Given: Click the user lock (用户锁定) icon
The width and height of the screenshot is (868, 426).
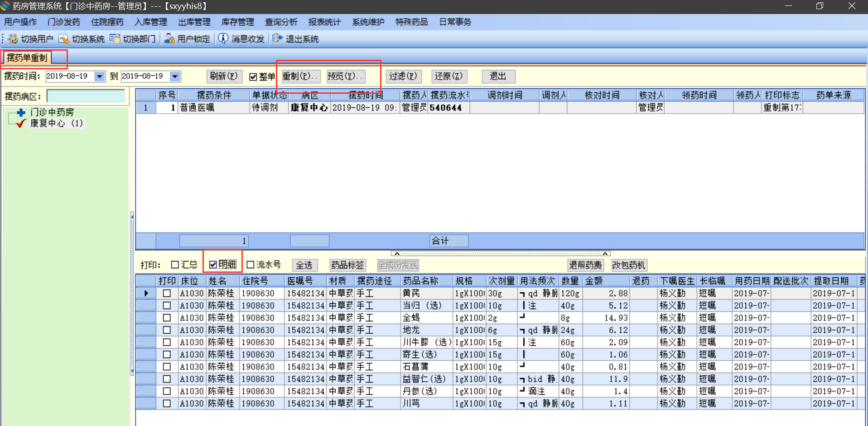Looking at the screenshot, I should (169, 39).
